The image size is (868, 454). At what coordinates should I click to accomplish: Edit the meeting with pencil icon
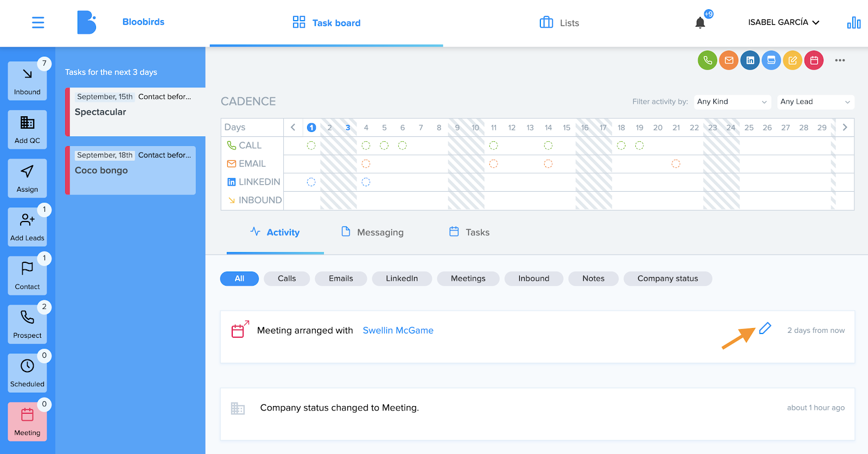point(765,329)
